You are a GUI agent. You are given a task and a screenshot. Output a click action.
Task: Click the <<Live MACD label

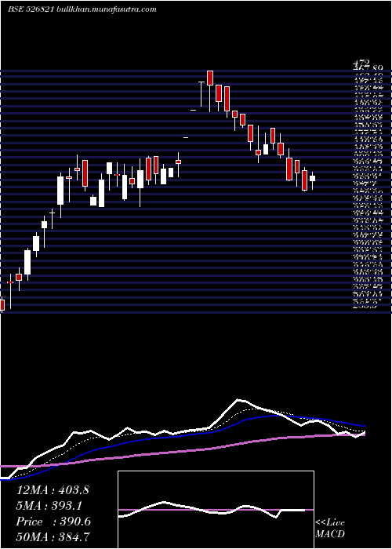[x=330, y=529]
